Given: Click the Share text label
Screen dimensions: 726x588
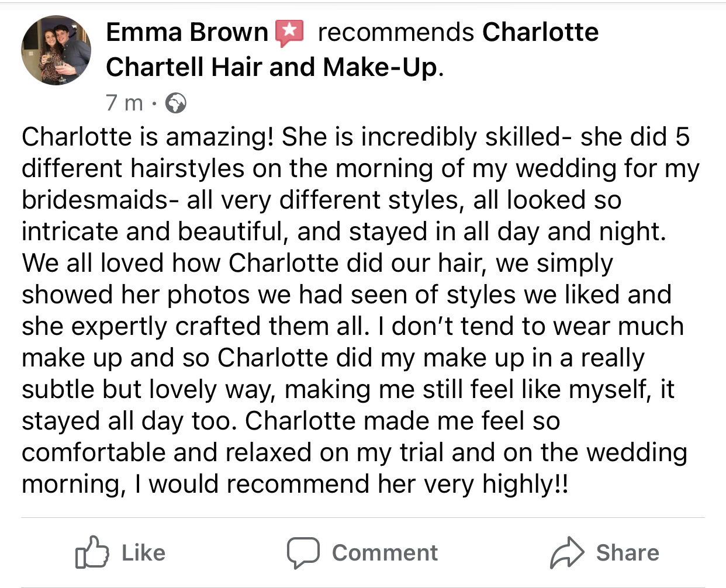Looking at the screenshot, I should [628, 553].
